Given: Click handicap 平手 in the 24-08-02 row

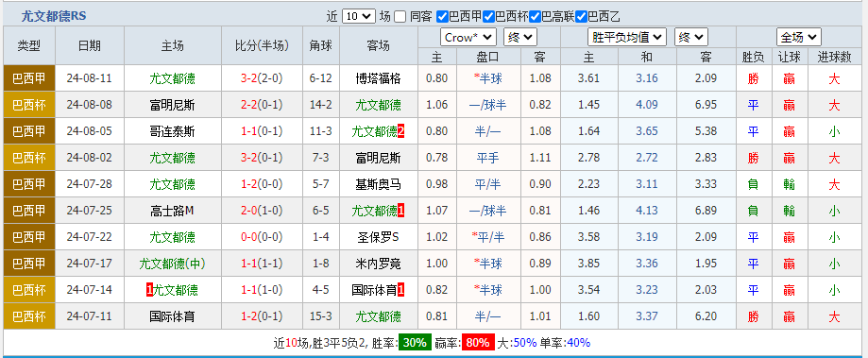Looking at the screenshot, I should [x=487, y=159].
